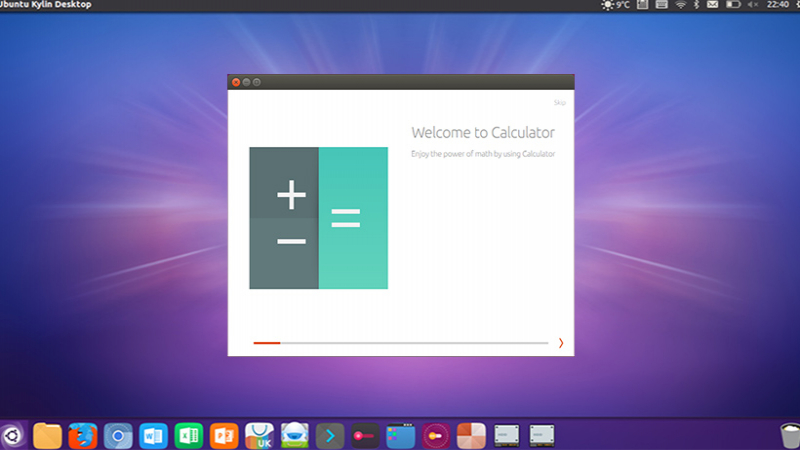Viewport: 800px width, 450px height.
Task: Click the welcome tour progress bar
Action: 400,343
